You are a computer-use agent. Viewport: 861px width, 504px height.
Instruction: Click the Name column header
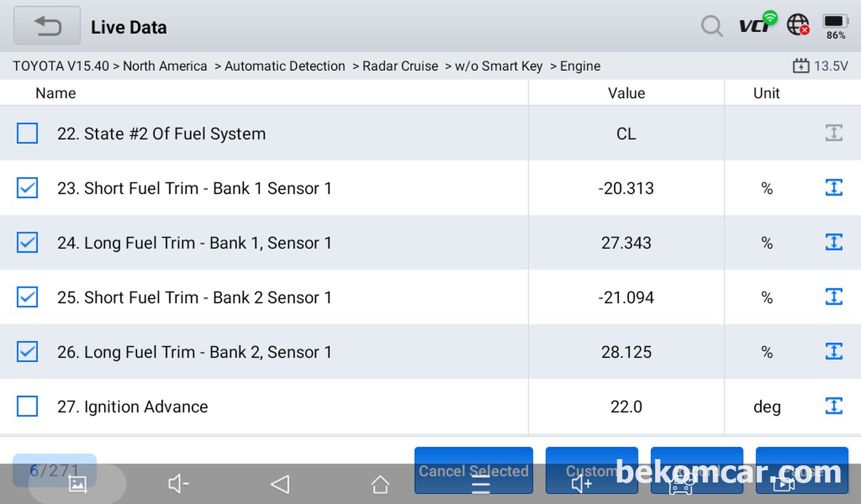pyautogui.click(x=56, y=93)
